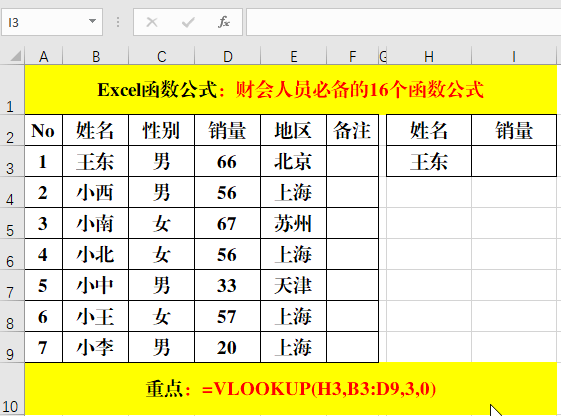This screenshot has height=416, width=561.
Task: Click the cell with name '小中'
Action: point(96,285)
